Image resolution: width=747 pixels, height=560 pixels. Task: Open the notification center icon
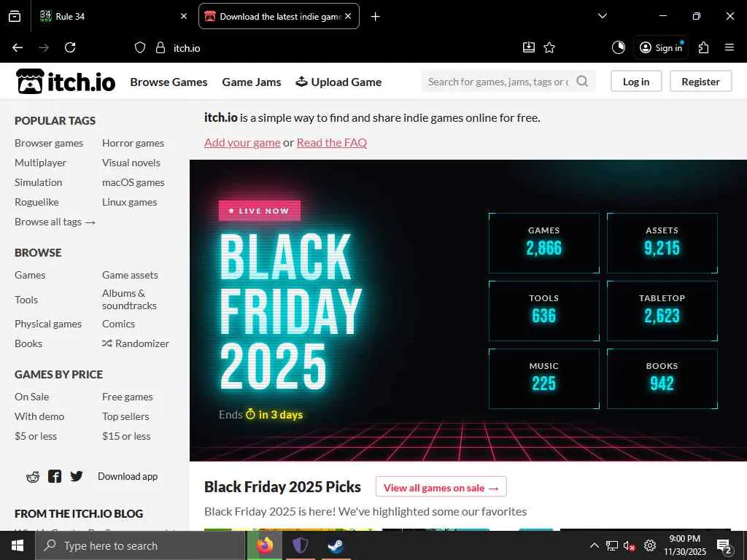click(x=724, y=546)
